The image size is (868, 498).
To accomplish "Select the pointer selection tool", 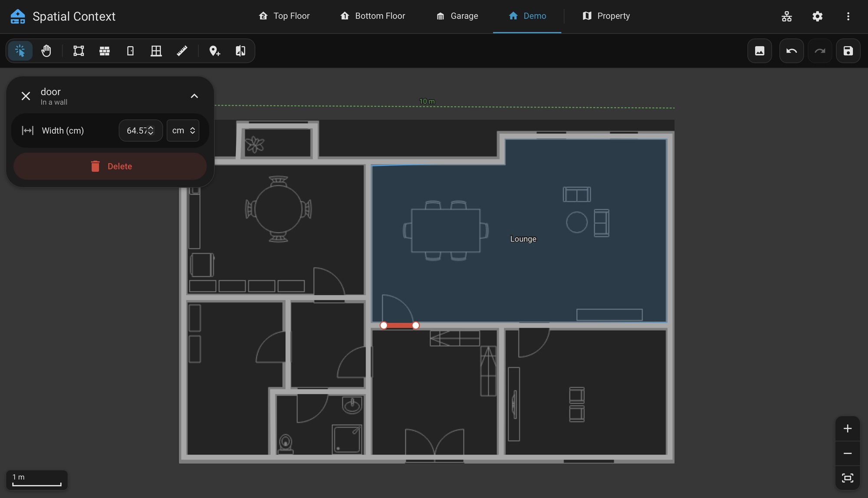I will 20,51.
